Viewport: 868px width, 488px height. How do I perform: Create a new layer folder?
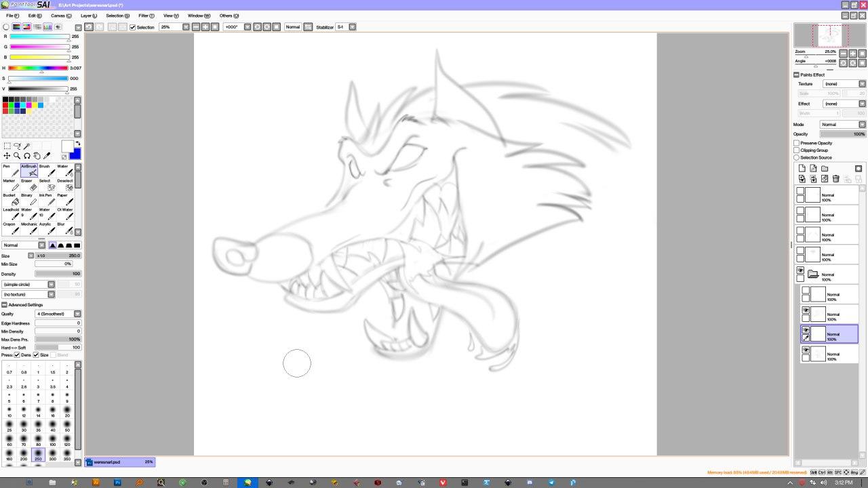point(825,168)
